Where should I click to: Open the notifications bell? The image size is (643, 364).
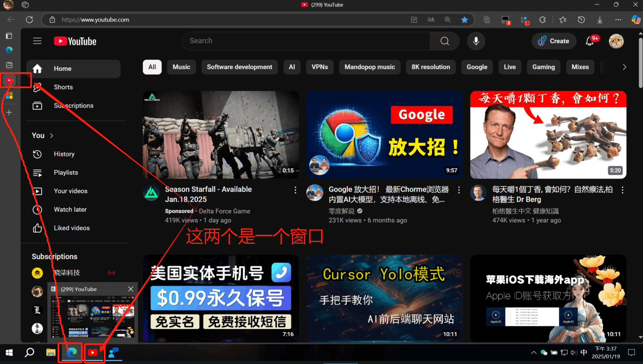pos(590,41)
